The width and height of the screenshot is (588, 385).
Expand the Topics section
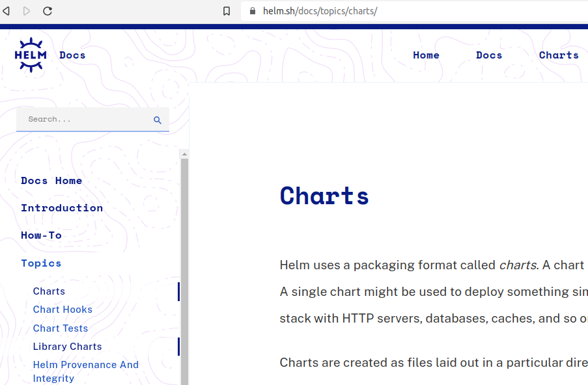pyautogui.click(x=41, y=263)
